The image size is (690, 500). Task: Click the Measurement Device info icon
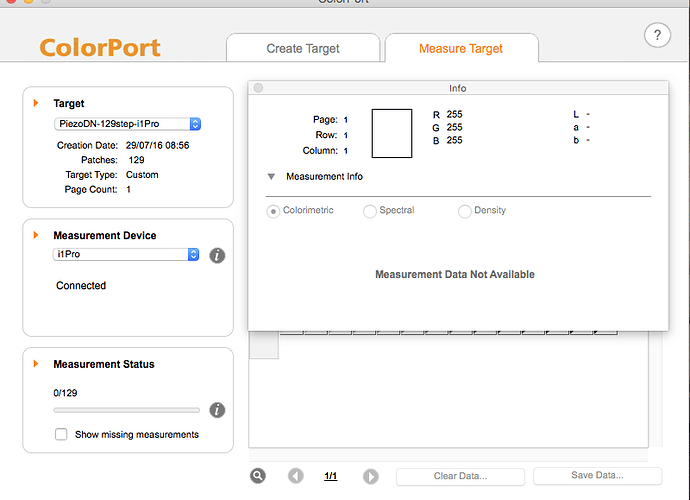tap(217, 255)
